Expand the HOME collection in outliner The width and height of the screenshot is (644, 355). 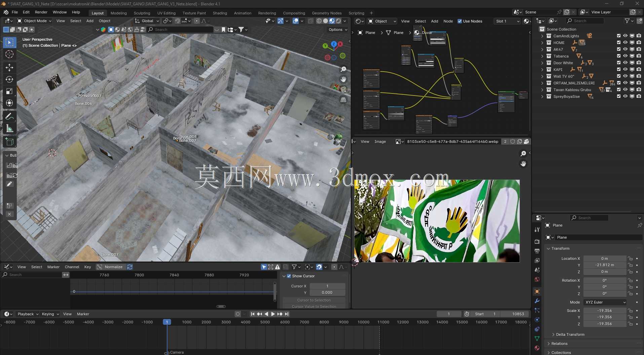click(x=542, y=43)
